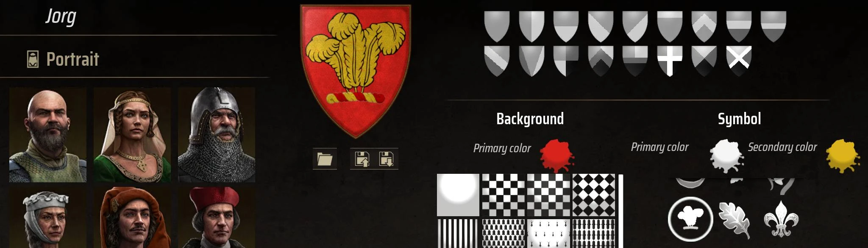Choose the chevron shield division
Screen dimensions: 868x248
(x=704, y=26)
